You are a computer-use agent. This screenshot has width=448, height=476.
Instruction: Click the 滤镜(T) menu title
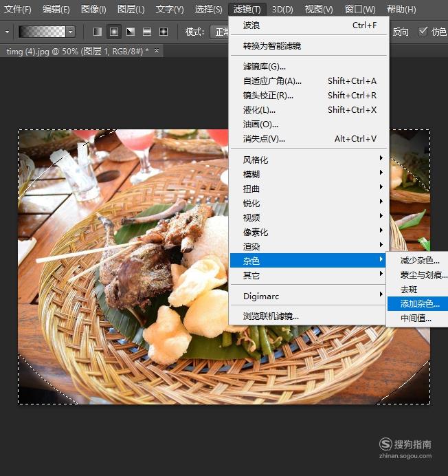coord(247,10)
